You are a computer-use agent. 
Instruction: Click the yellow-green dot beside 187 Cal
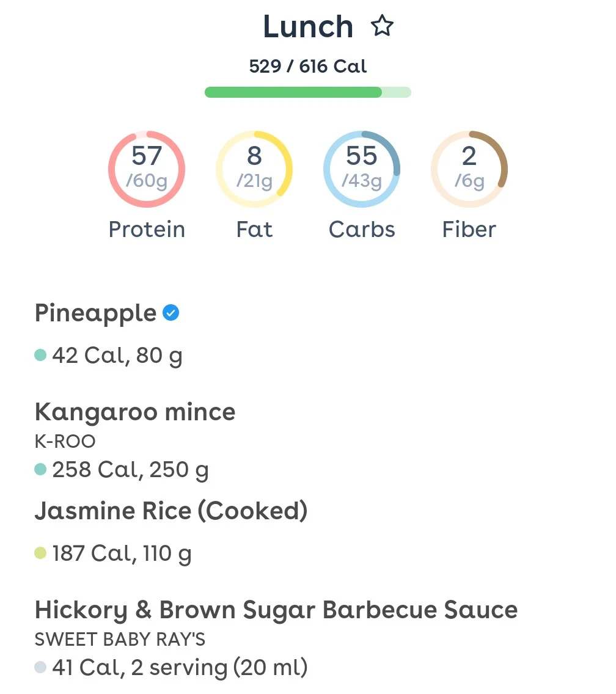point(40,553)
